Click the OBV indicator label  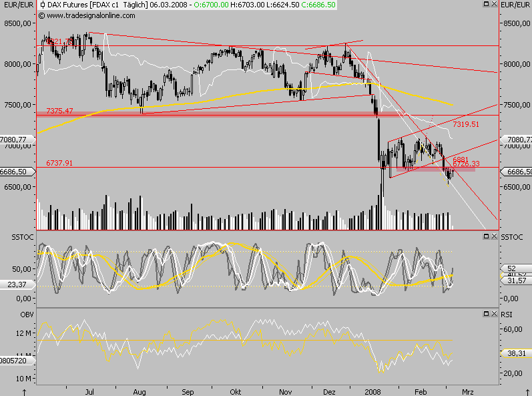point(27,315)
